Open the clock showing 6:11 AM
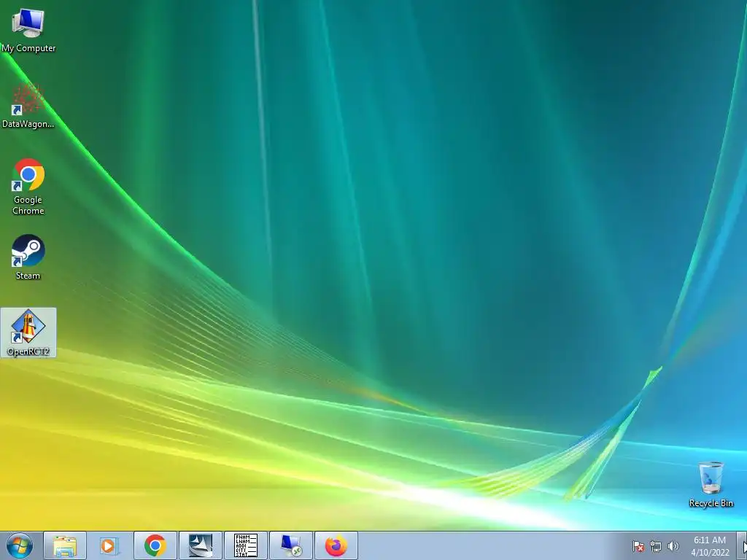 click(x=710, y=546)
